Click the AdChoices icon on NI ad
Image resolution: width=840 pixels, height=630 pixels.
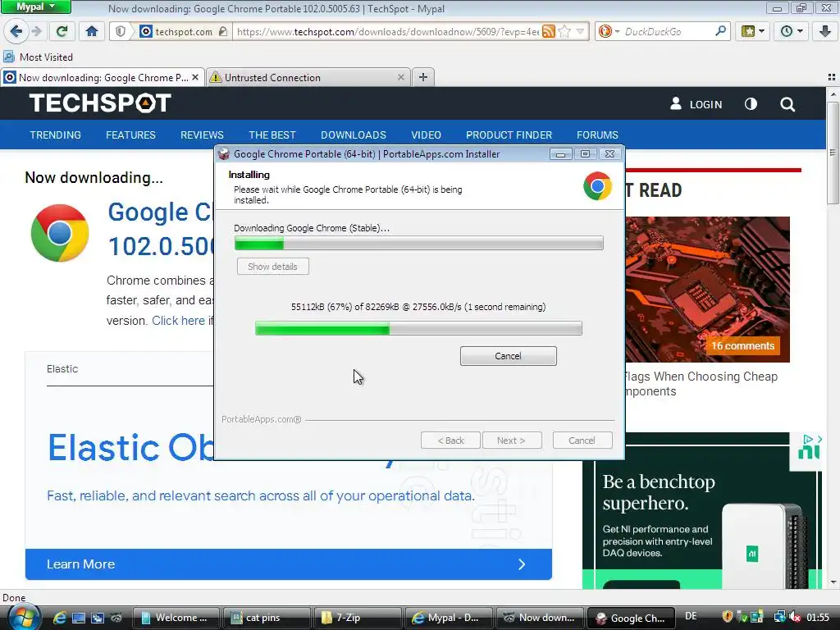click(x=808, y=439)
